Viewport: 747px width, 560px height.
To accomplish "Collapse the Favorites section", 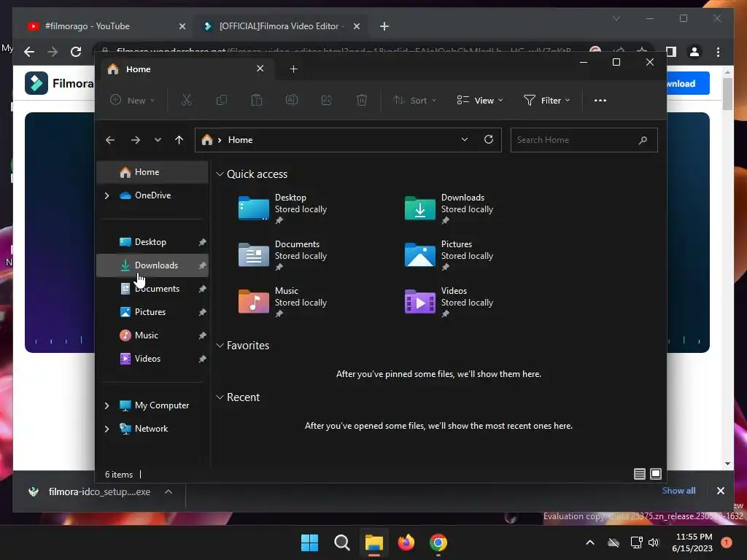I will pyautogui.click(x=220, y=346).
